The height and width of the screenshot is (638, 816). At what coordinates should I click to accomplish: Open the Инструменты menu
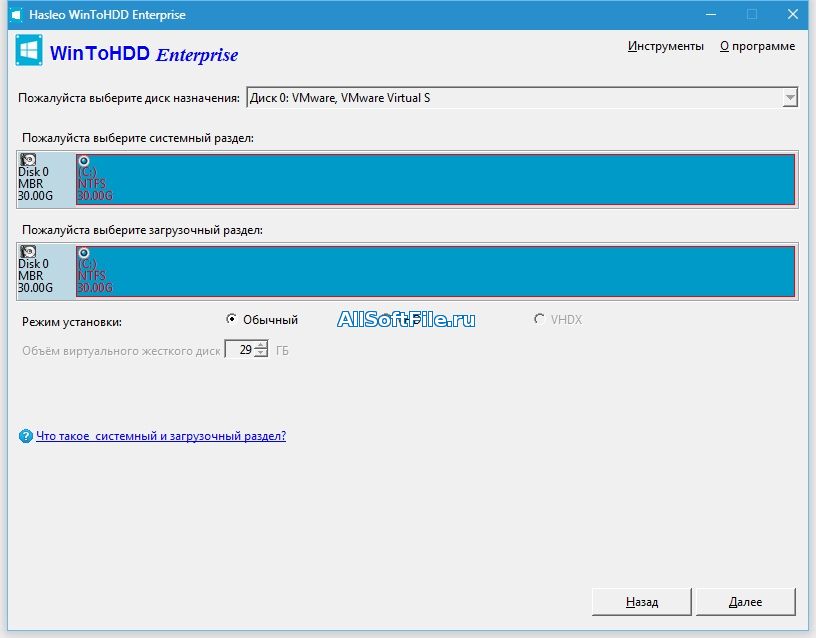point(666,46)
